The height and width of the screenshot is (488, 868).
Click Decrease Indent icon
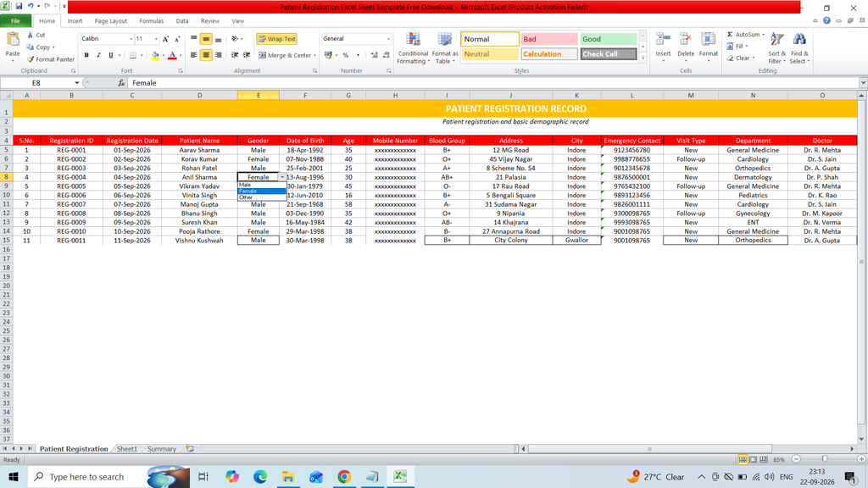[235, 55]
